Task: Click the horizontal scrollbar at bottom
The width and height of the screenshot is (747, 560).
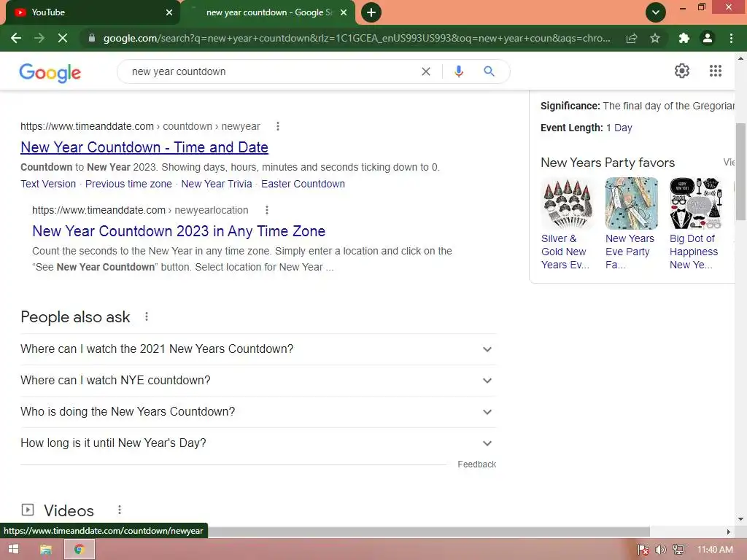Action: (x=429, y=532)
